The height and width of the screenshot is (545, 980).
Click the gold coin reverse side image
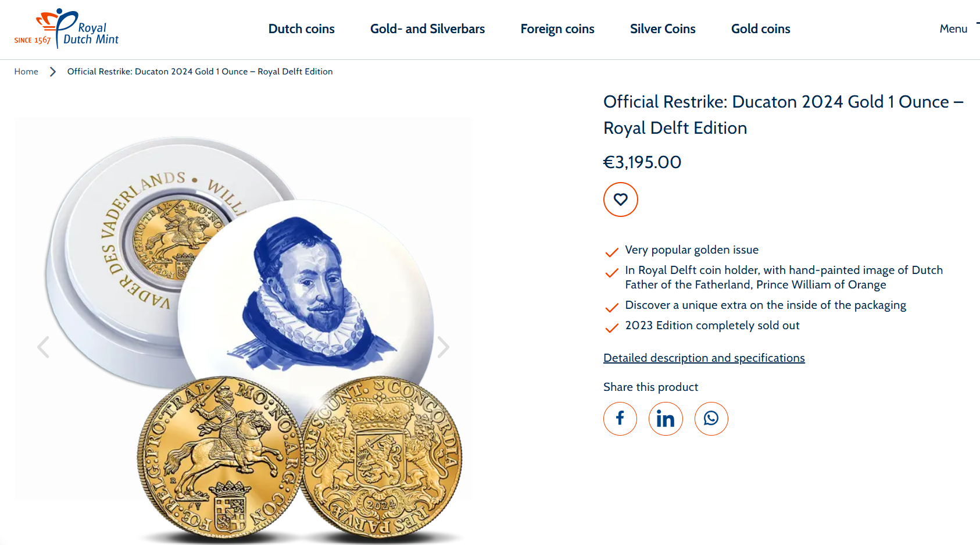point(381,457)
